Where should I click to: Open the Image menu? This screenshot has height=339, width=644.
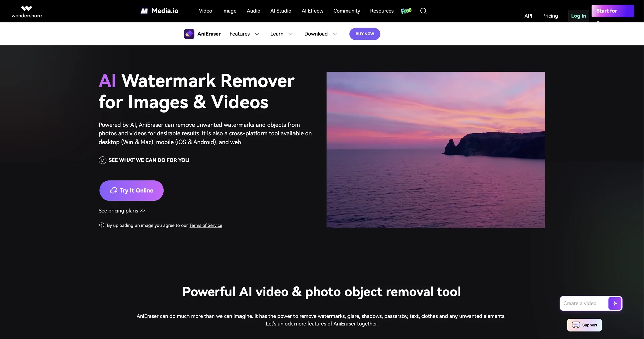[229, 11]
